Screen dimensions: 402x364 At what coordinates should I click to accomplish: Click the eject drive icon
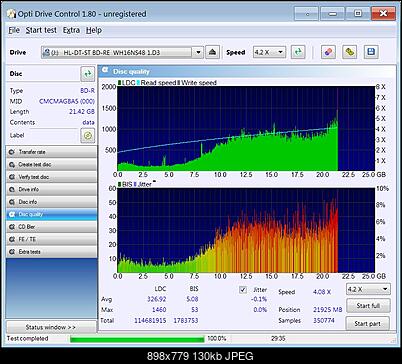pos(212,52)
